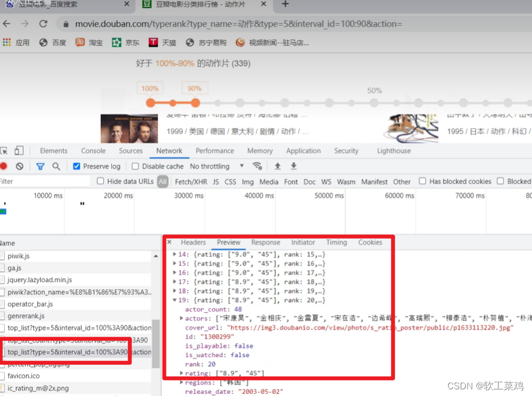Viewport: 532px width, 396px height.
Task: Open the 淘宝 bookmark
Action: 89,42
